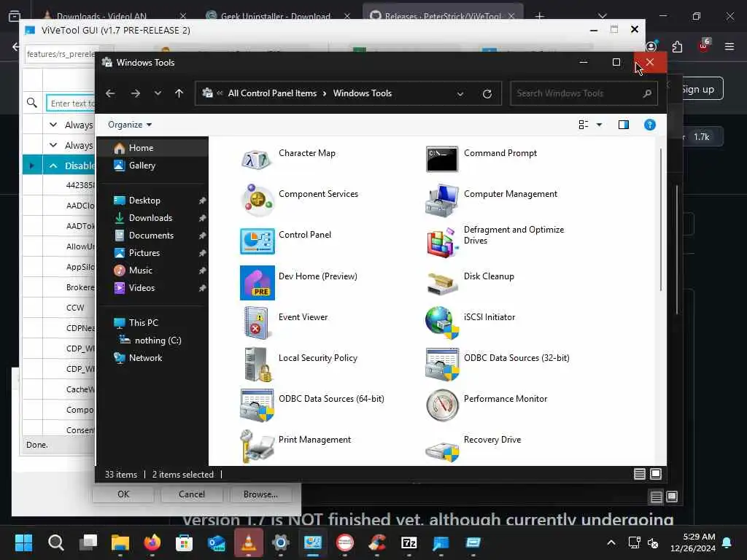
Task: Click Search Windows Tools field
Action: pos(584,93)
